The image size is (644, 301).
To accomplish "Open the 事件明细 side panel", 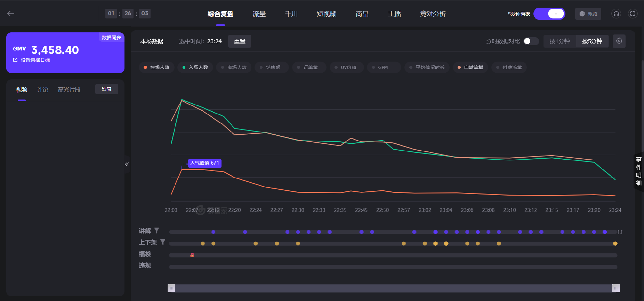I will tap(639, 171).
